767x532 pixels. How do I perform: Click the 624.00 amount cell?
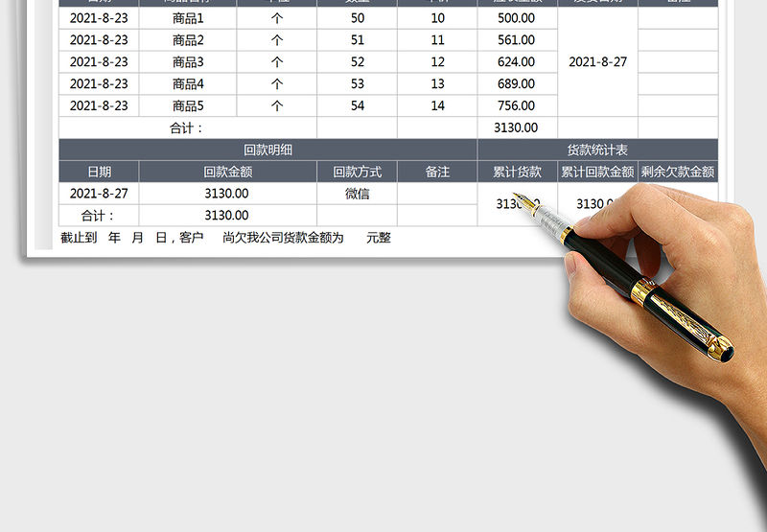(517, 62)
